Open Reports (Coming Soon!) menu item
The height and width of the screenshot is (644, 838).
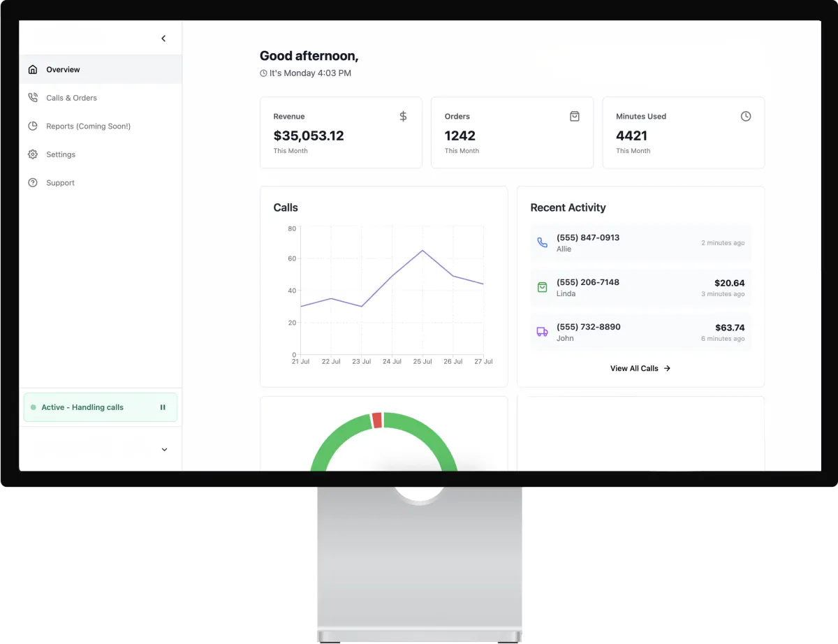[101, 126]
